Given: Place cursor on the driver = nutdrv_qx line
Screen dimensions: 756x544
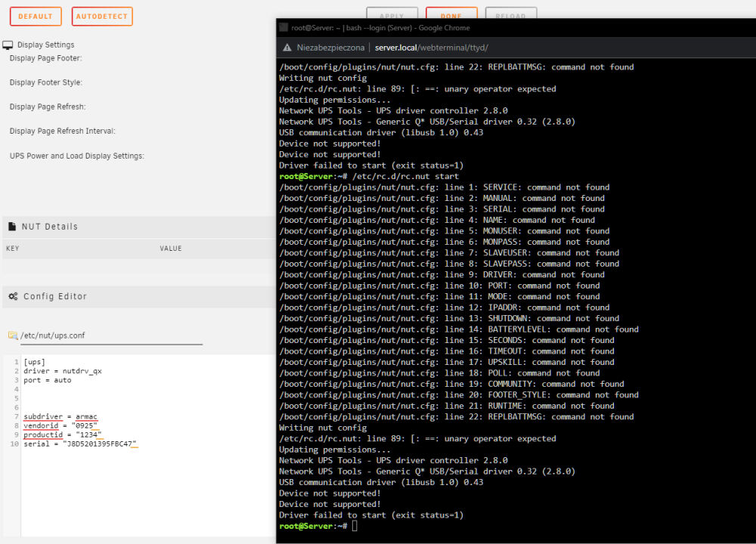Looking at the screenshot, I should coord(63,371).
